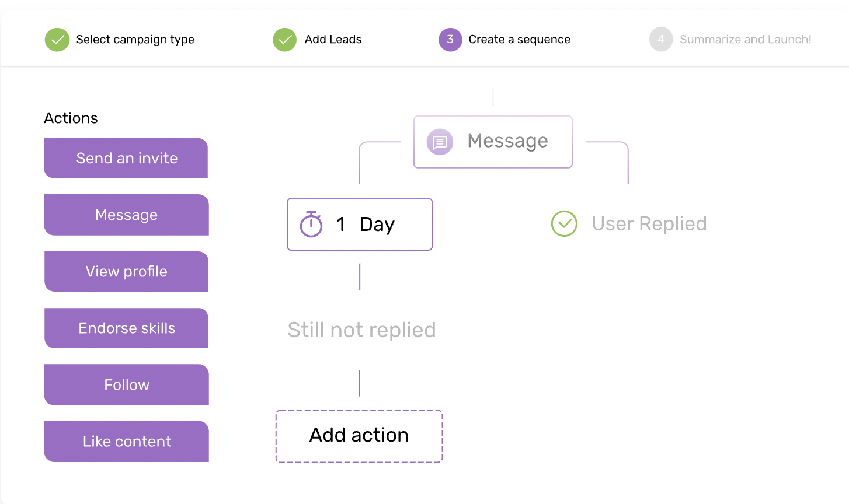This screenshot has width=849, height=504.
Task: Choose the Endorse skills action
Action: pyautogui.click(x=126, y=328)
